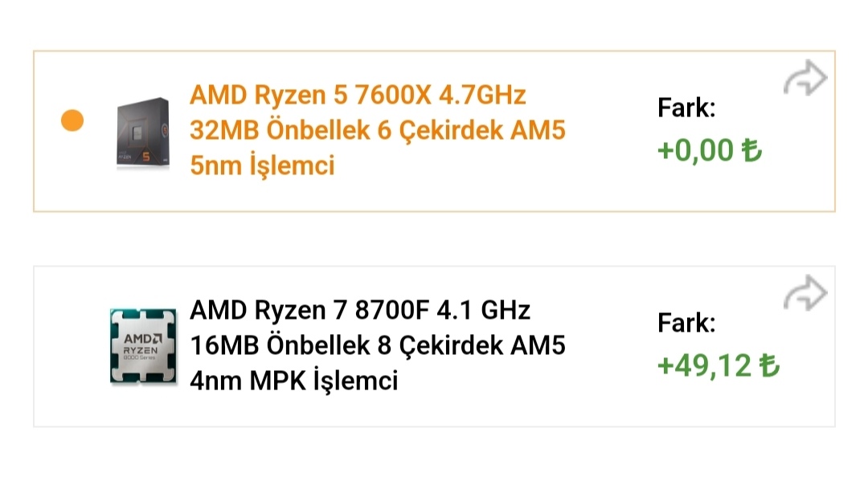
Task: Open the Ryzen 5 7600X box thumbnail
Action: pos(143,132)
